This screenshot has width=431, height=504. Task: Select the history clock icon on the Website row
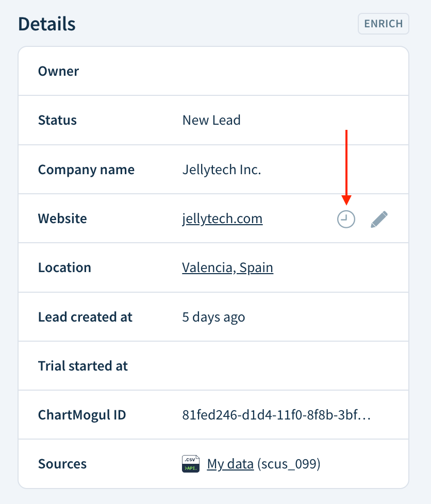click(346, 219)
